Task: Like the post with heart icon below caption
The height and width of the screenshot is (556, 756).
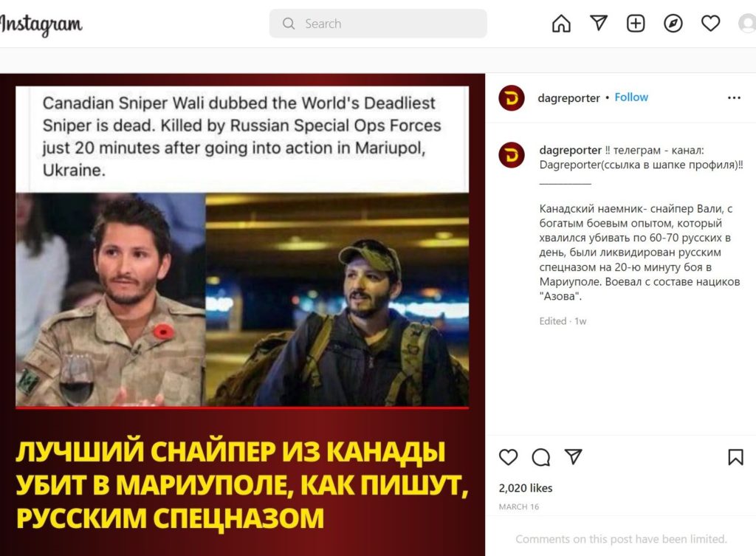Action: 508,456
